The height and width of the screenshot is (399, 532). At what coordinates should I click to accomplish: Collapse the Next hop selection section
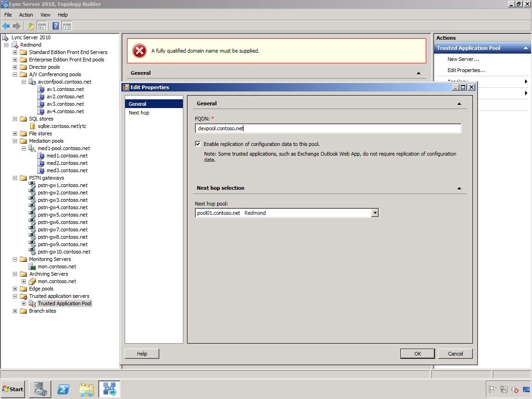tap(459, 188)
